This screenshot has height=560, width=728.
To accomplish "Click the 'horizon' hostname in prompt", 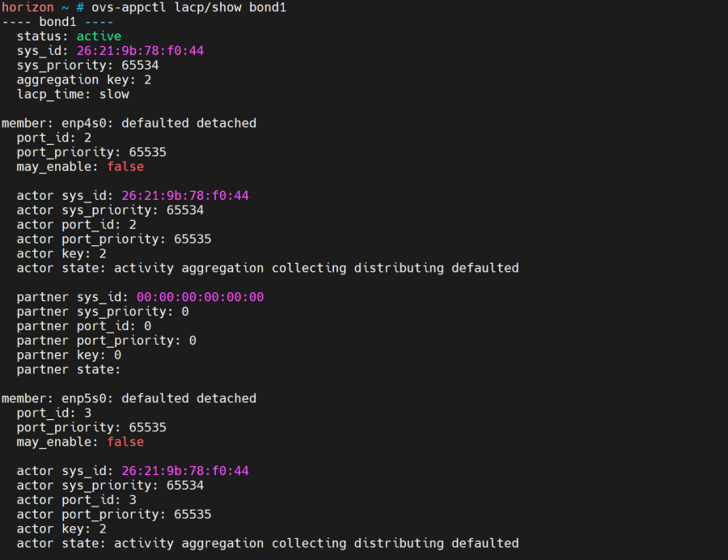I will [28, 7].
